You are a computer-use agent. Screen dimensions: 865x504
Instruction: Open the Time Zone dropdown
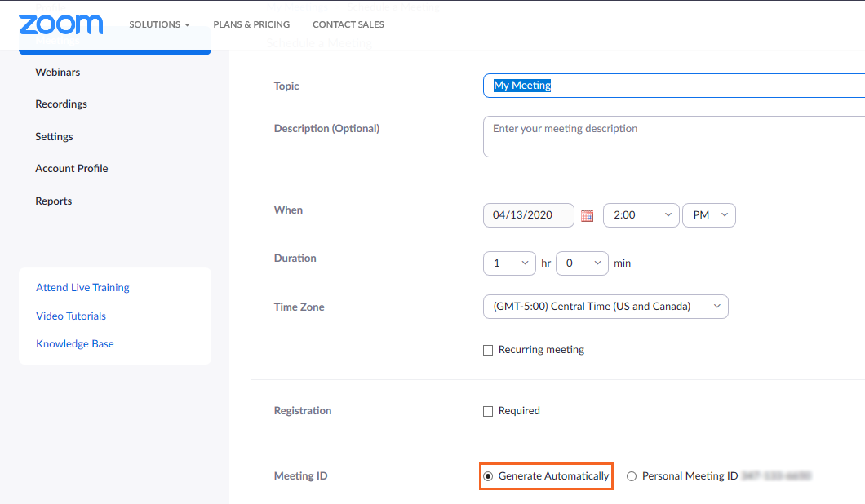click(605, 307)
